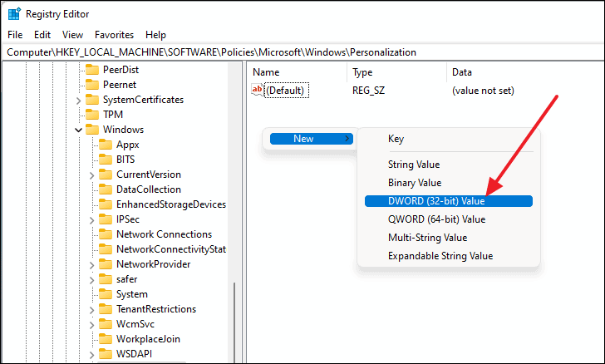Select the IPSec folder icon
Image resolution: width=605 pixels, height=364 pixels.
[106, 219]
